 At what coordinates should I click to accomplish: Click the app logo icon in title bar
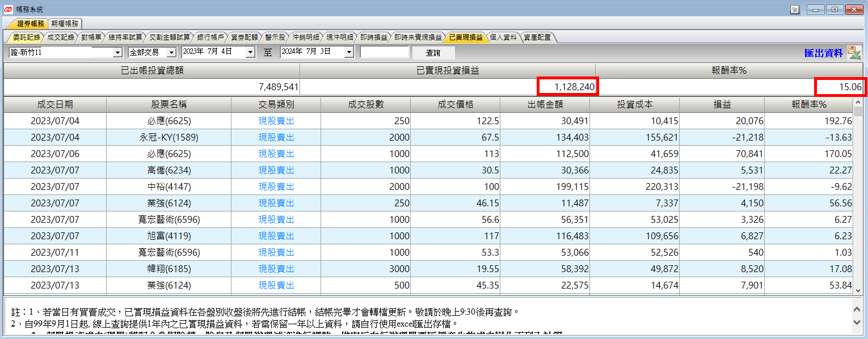[x=9, y=9]
